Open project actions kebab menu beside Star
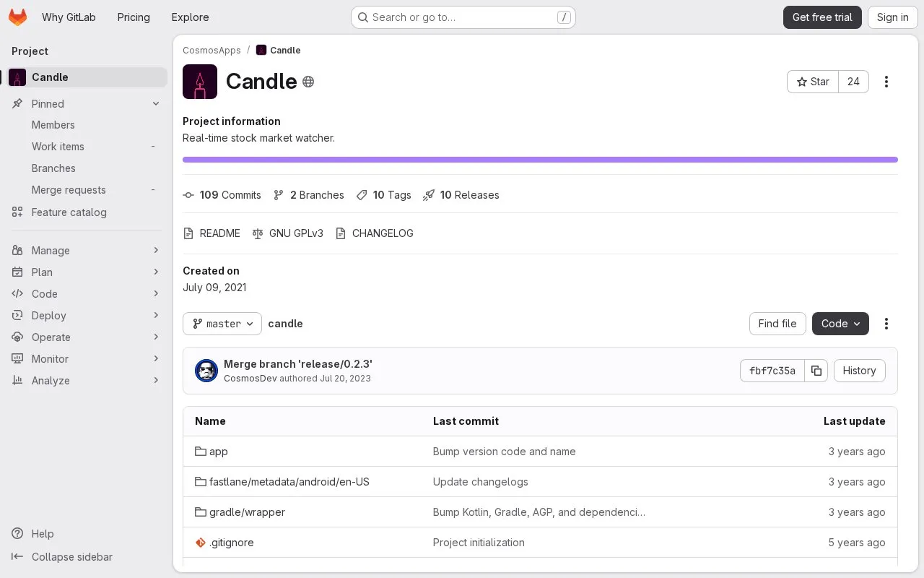The image size is (924, 578). click(x=886, y=82)
